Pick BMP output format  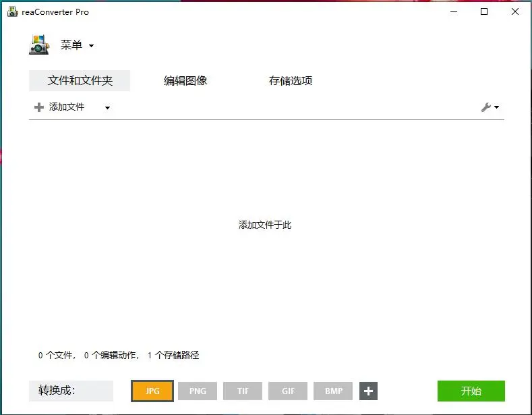pyautogui.click(x=333, y=391)
